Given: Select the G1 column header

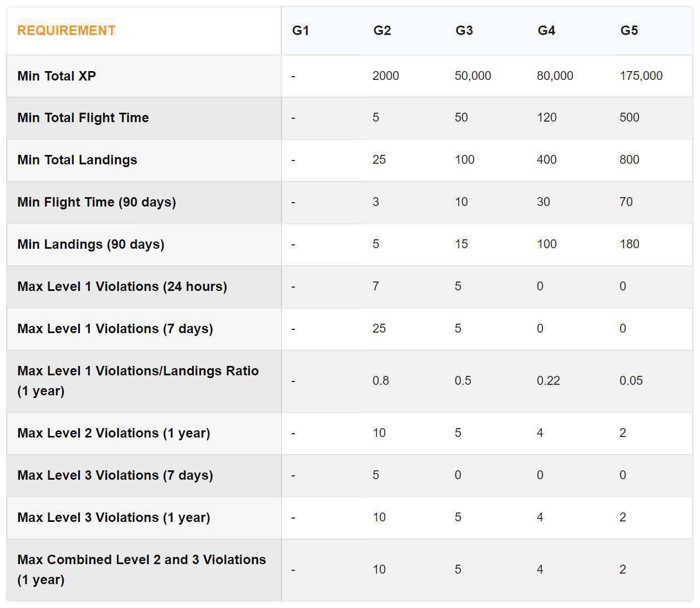Looking at the screenshot, I should click(300, 31).
